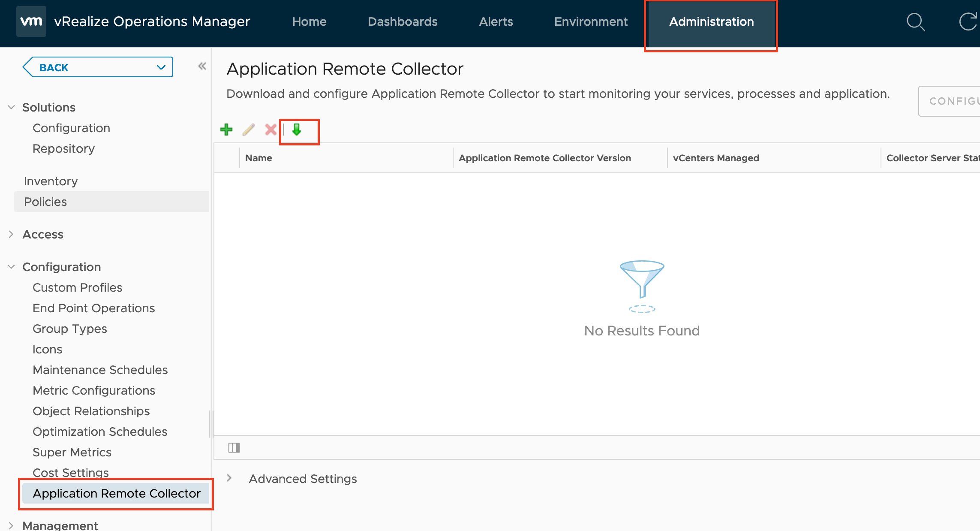The width and height of the screenshot is (980, 531).
Task: Click the green download arrow icon
Action: coord(297,130)
